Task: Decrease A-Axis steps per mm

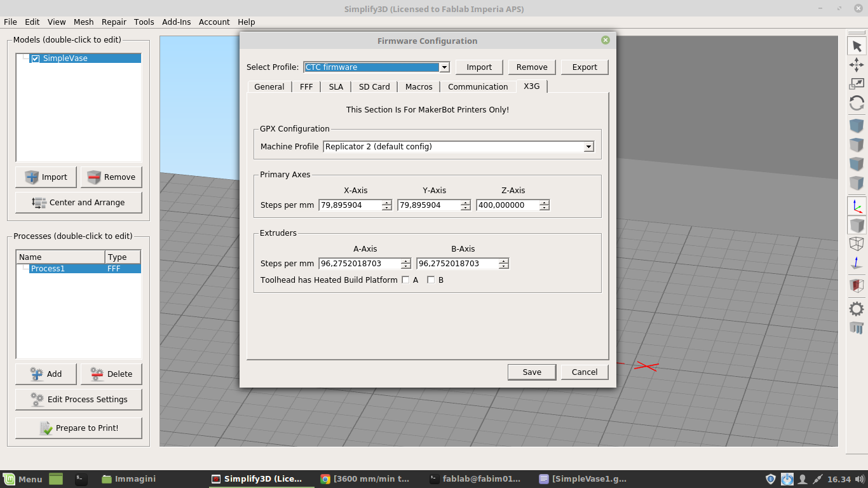Action: 406,266
